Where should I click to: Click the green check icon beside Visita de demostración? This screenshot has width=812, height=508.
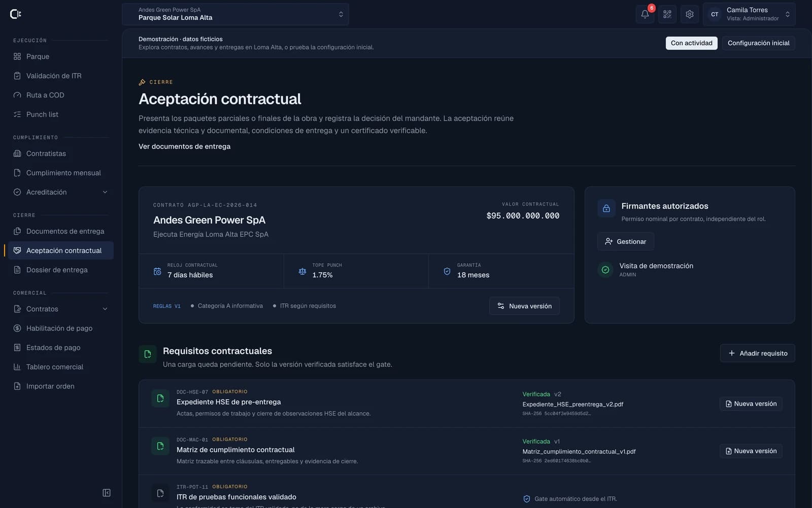tap(605, 270)
